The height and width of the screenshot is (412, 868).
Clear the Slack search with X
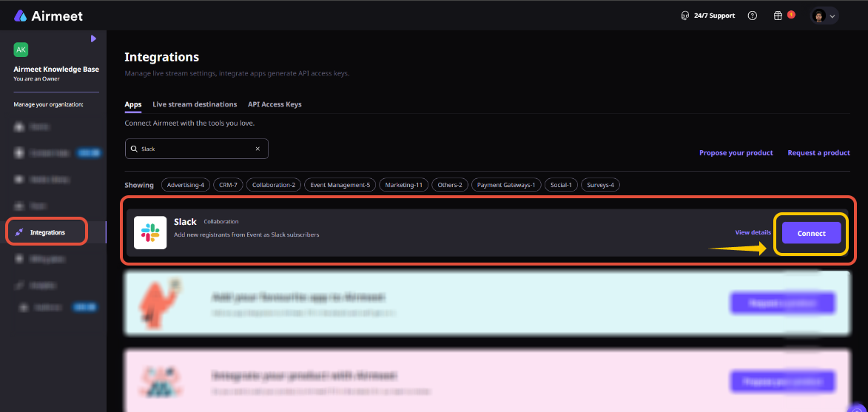point(258,149)
